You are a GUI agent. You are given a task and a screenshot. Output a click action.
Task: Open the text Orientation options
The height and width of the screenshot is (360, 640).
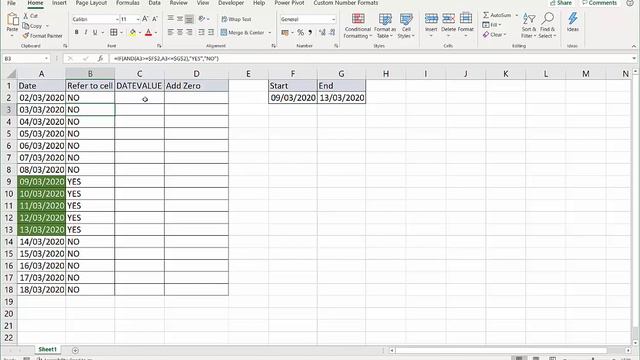(x=202, y=19)
